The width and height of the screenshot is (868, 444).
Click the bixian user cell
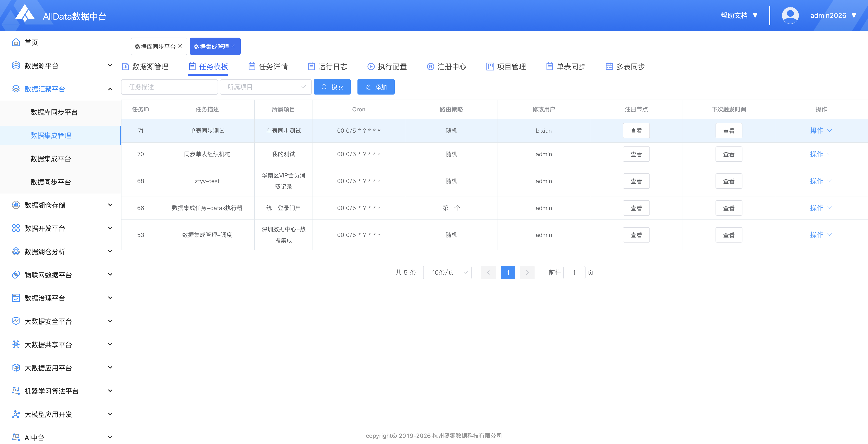pos(544,131)
